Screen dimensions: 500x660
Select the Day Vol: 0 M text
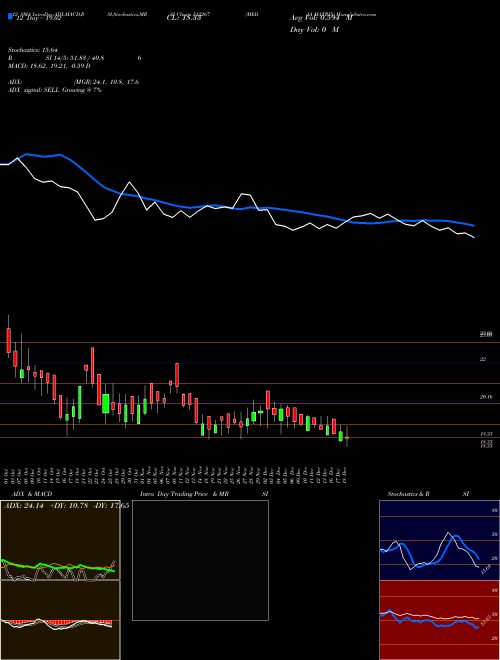point(314,30)
